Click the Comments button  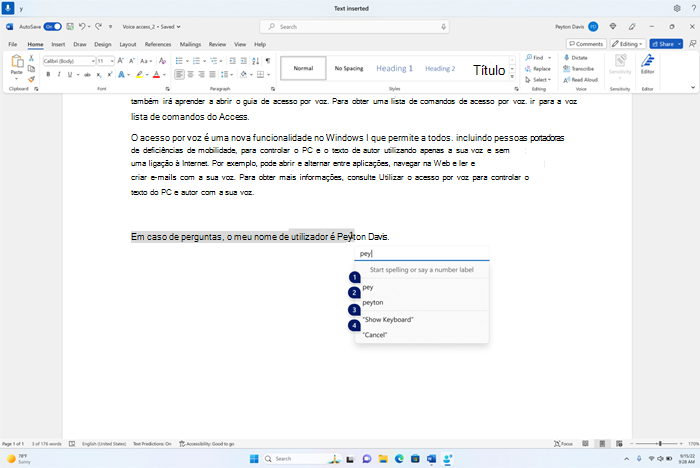pyautogui.click(x=586, y=44)
